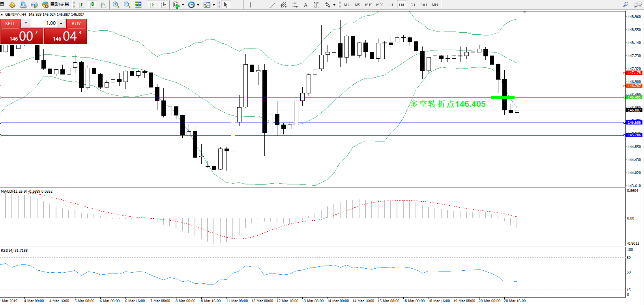Select the horizontal line tool

click(x=261, y=5)
